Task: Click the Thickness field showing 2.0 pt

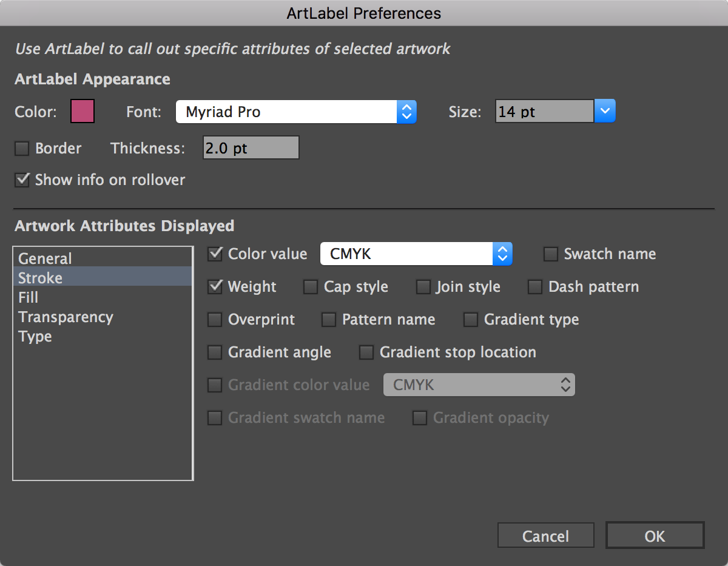Action: [251, 148]
